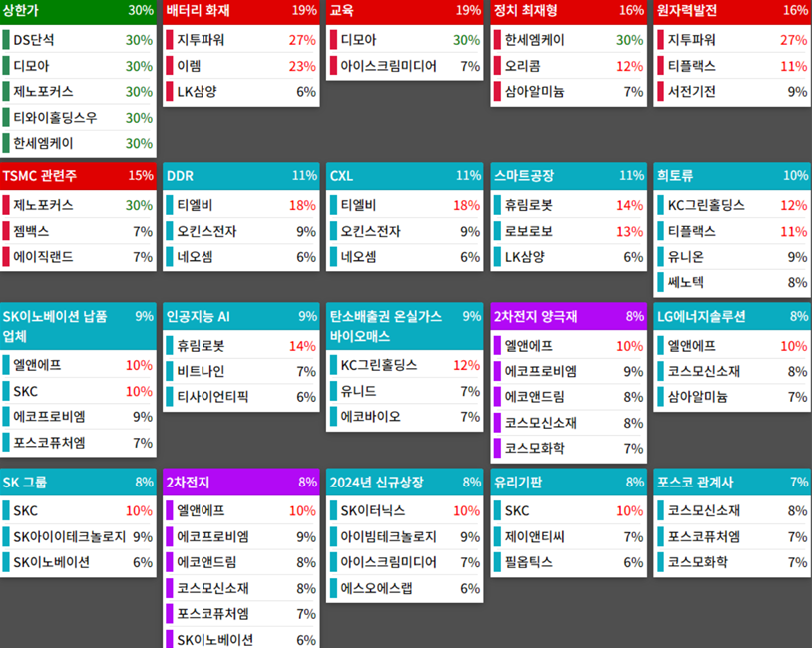Image resolution: width=812 pixels, height=648 pixels.
Task: Click 지투파워 in the 원자력발전 card
Action: 733,40
